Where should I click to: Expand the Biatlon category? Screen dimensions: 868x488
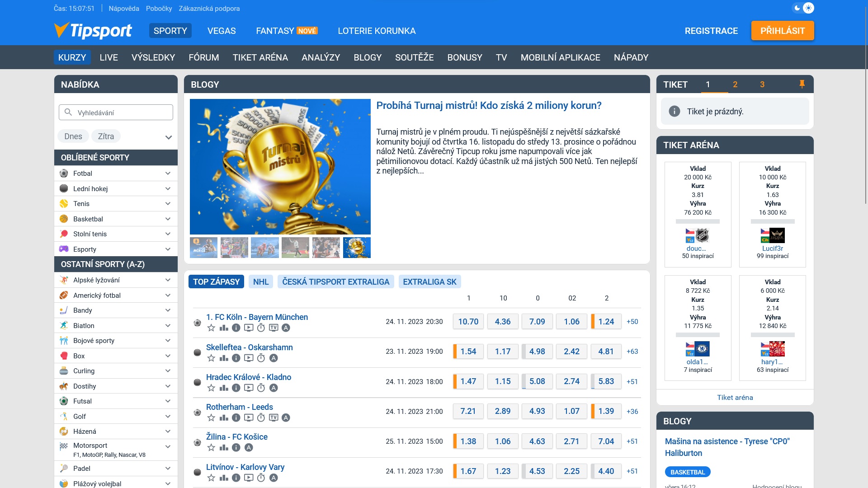tap(168, 326)
